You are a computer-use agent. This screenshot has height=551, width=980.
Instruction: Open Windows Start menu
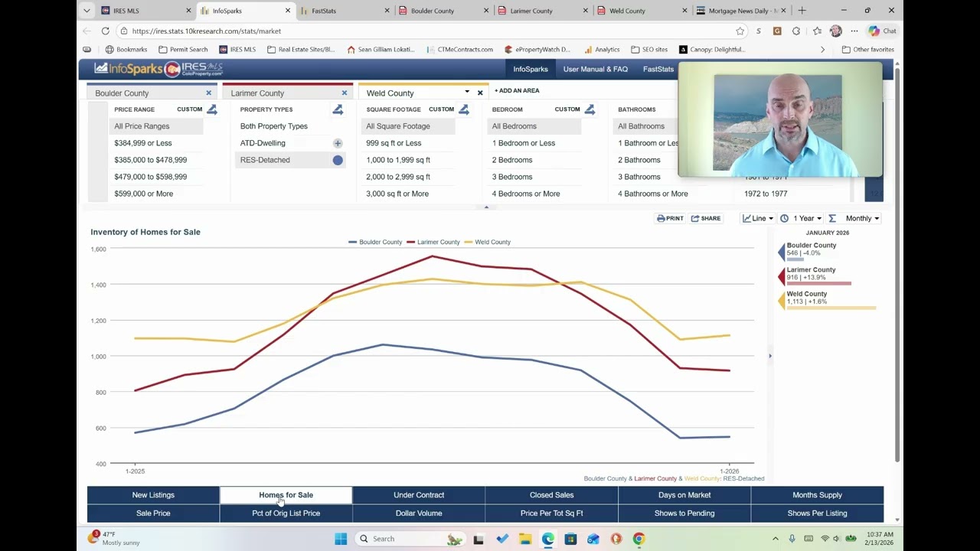pos(341,539)
